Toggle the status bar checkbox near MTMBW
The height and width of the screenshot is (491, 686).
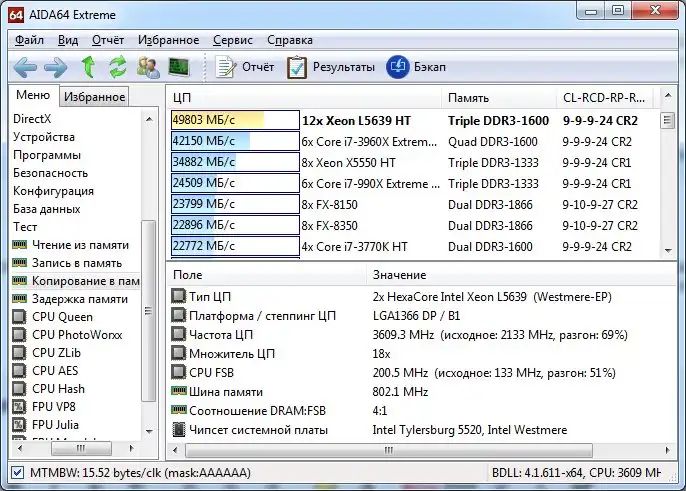pos(17,472)
